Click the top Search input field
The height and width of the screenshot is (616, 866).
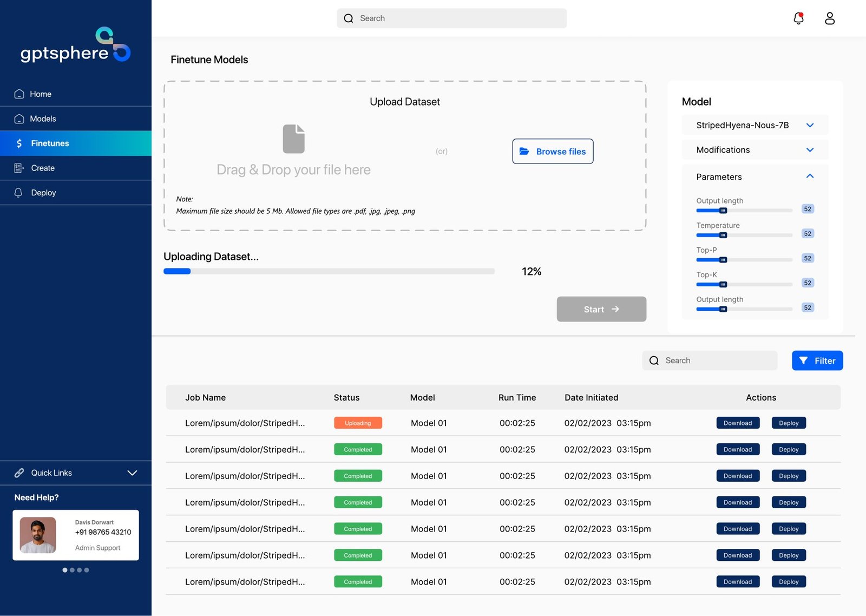coord(452,18)
